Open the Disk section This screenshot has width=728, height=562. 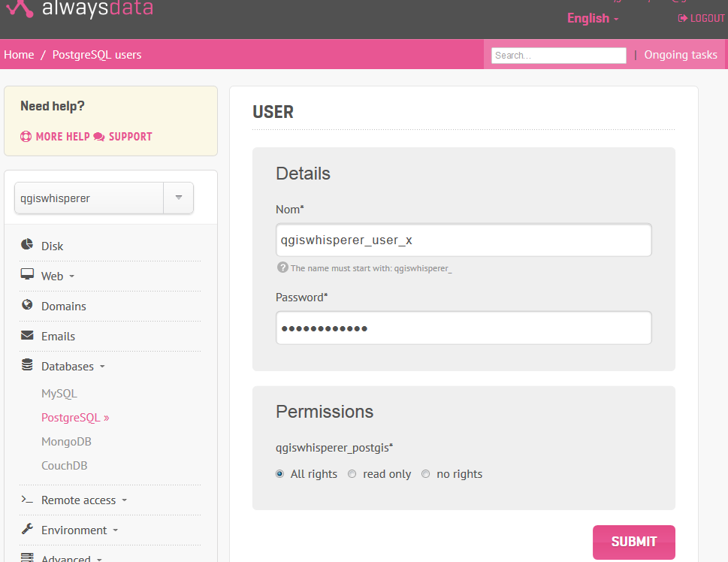click(x=52, y=246)
